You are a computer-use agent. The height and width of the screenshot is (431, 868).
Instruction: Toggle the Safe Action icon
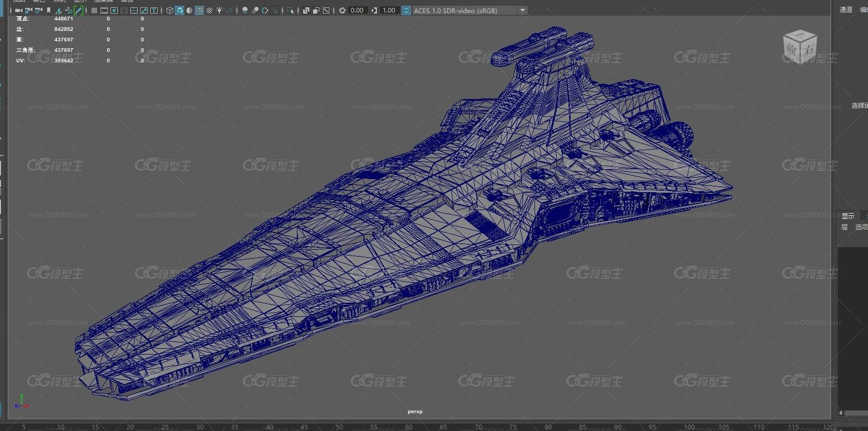tap(144, 10)
